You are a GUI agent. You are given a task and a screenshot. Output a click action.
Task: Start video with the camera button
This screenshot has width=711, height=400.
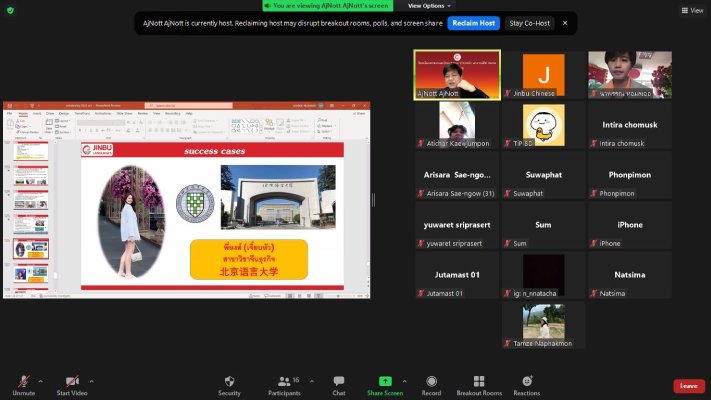click(x=72, y=383)
